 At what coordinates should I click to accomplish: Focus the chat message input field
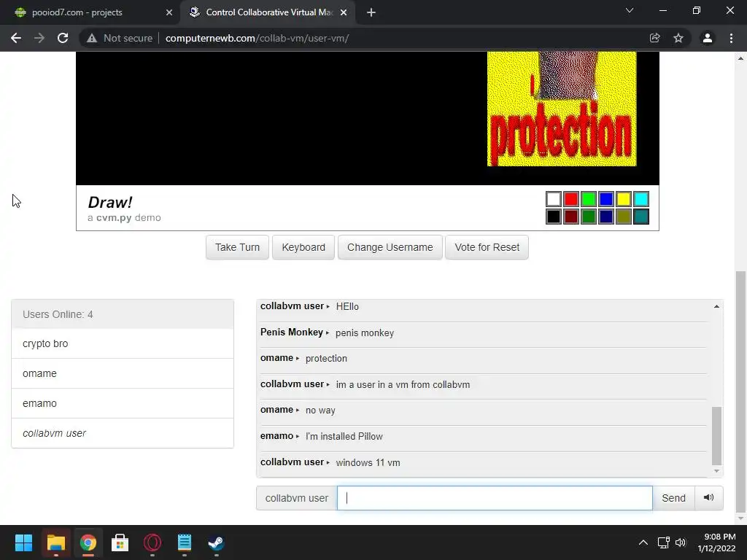coord(495,497)
